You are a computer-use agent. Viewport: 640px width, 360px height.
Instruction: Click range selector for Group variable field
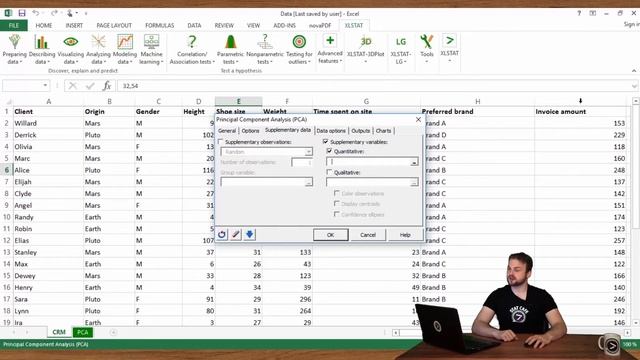point(309,182)
